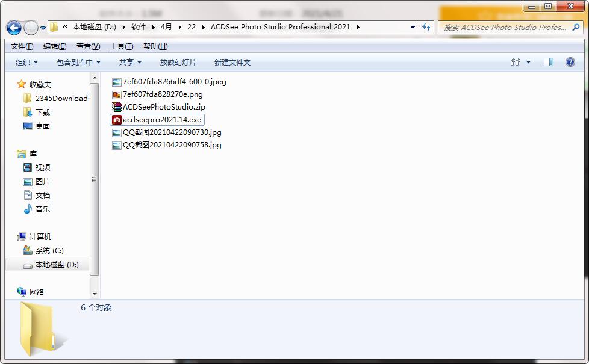
Task: Select file 7ef607fda828270e.png
Action: [157, 94]
